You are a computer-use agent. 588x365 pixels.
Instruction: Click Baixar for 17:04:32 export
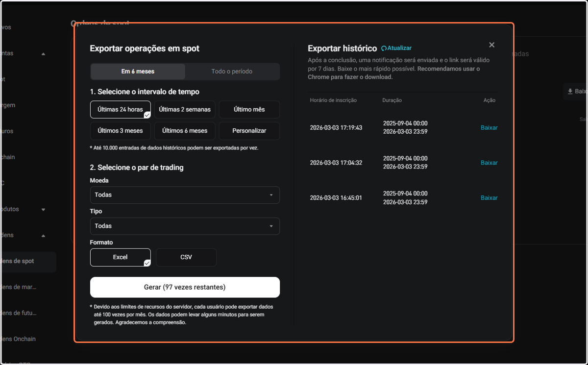[x=489, y=163]
